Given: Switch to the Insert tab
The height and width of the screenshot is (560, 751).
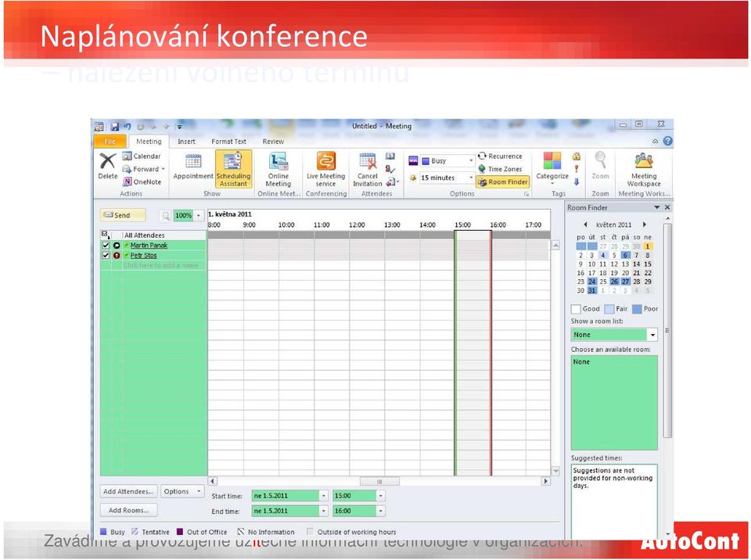Looking at the screenshot, I should point(186,142).
